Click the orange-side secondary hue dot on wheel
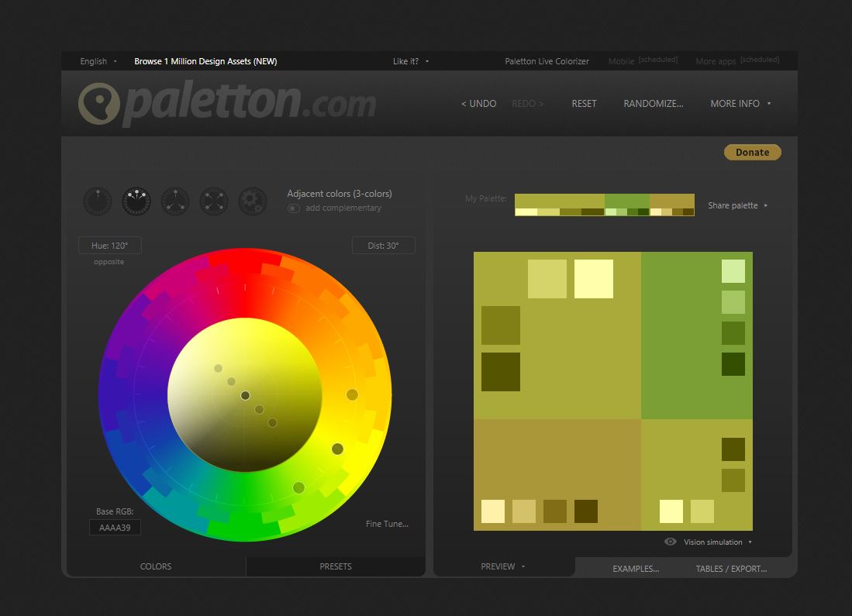The height and width of the screenshot is (616, 852). click(352, 395)
